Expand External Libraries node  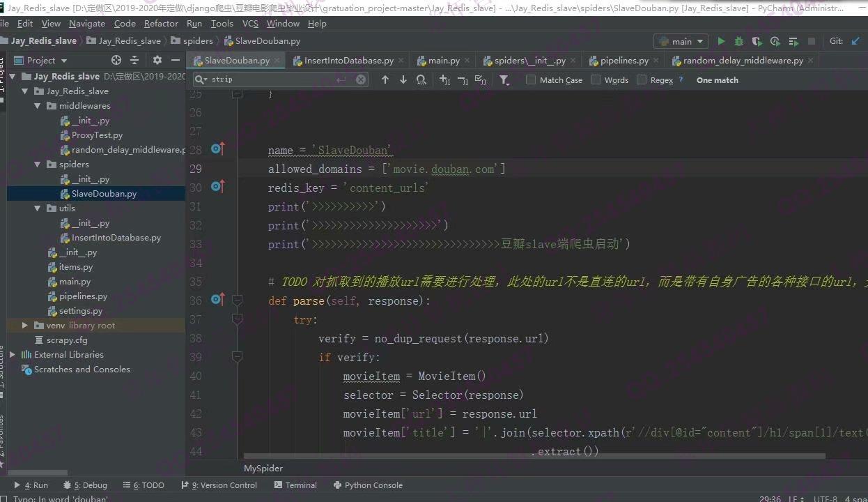(x=13, y=354)
